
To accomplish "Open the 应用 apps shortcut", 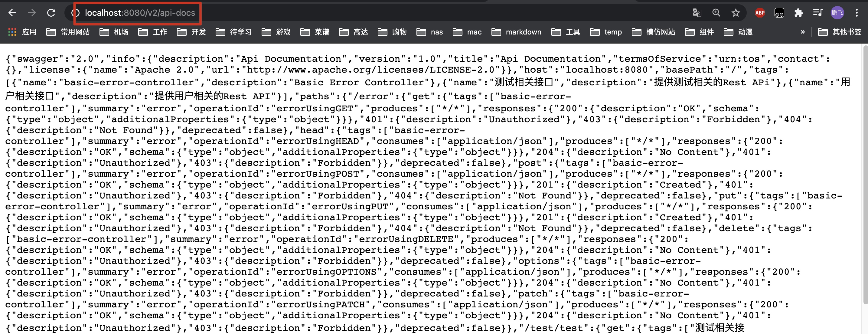I will [x=22, y=32].
